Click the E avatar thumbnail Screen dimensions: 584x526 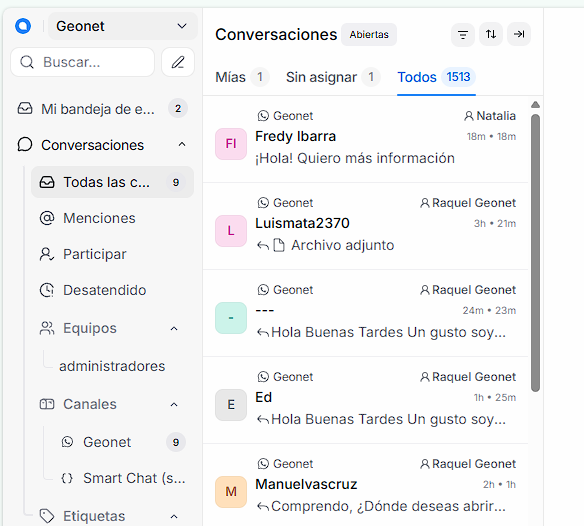point(231,405)
